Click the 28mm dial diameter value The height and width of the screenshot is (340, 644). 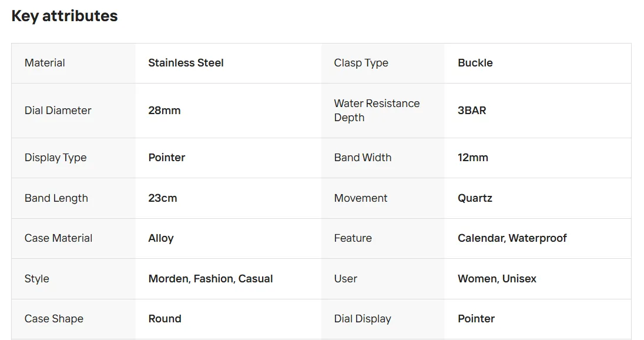click(164, 111)
